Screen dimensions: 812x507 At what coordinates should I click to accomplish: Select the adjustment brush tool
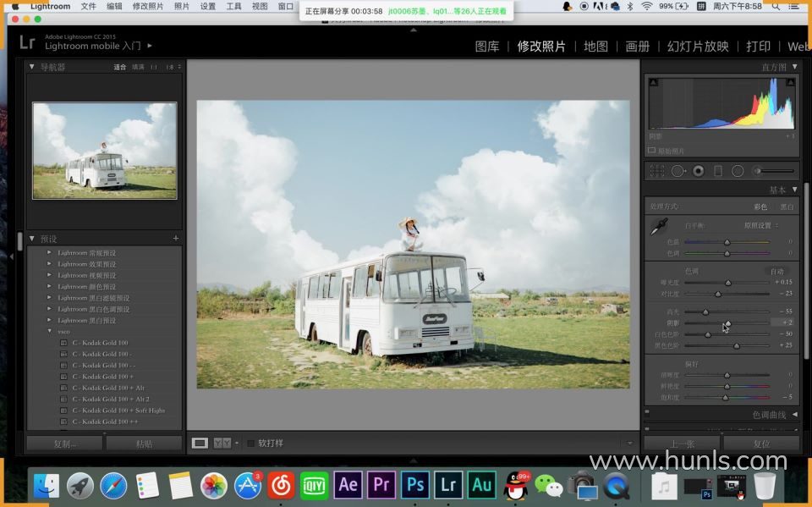pyautogui.click(x=774, y=171)
